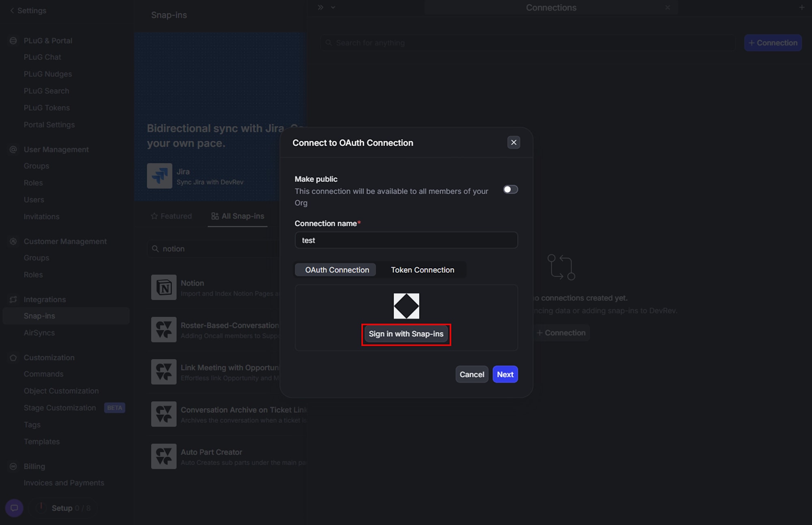Click the Next button
Image resolution: width=812 pixels, height=525 pixels.
click(x=505, y=374)
